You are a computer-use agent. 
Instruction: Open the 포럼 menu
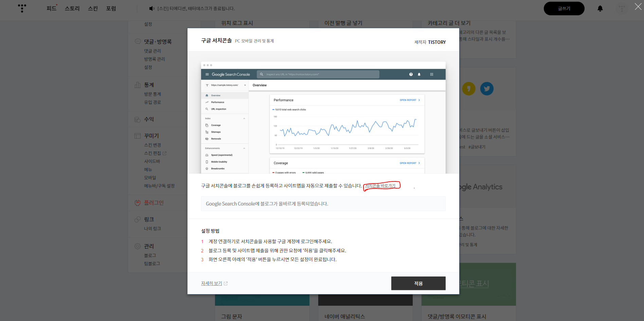pyautogui.click(x=111, y=8)
